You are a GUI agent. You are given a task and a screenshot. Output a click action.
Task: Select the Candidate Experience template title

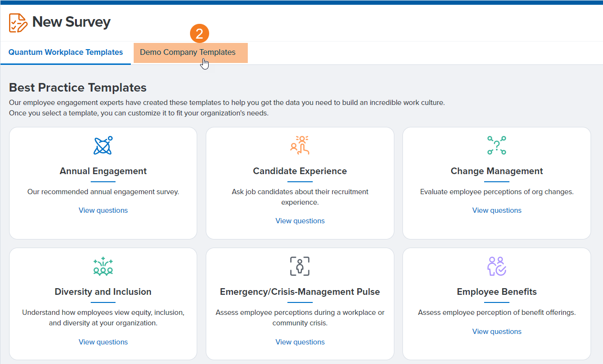[300, 171]
